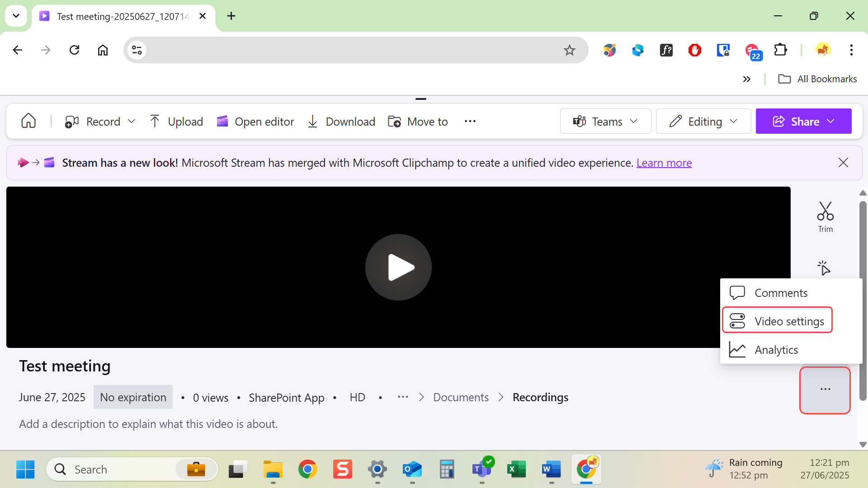Open the Documents breadcrumb

click(x=461, y=397)
